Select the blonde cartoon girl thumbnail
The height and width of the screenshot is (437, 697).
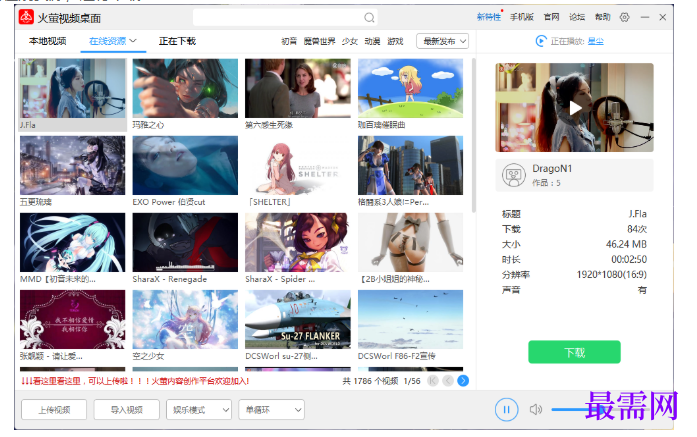(410, 88)
